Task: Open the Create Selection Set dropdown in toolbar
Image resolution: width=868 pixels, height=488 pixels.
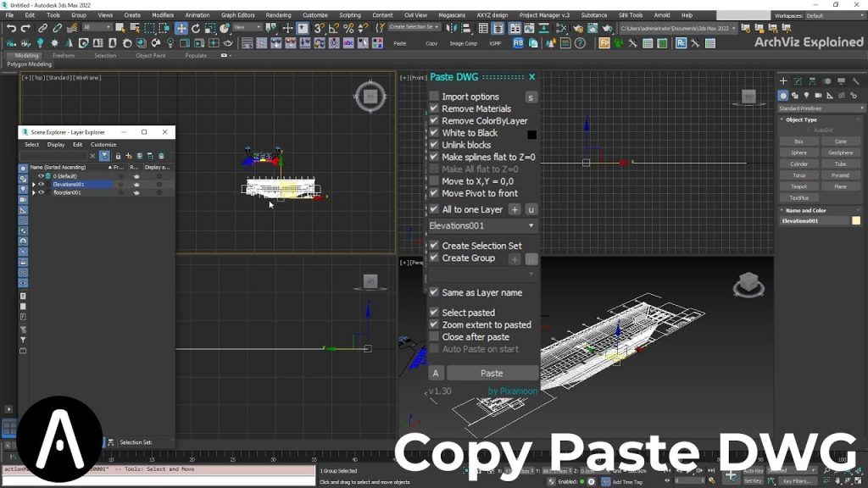Action: [x=414, y=27]
